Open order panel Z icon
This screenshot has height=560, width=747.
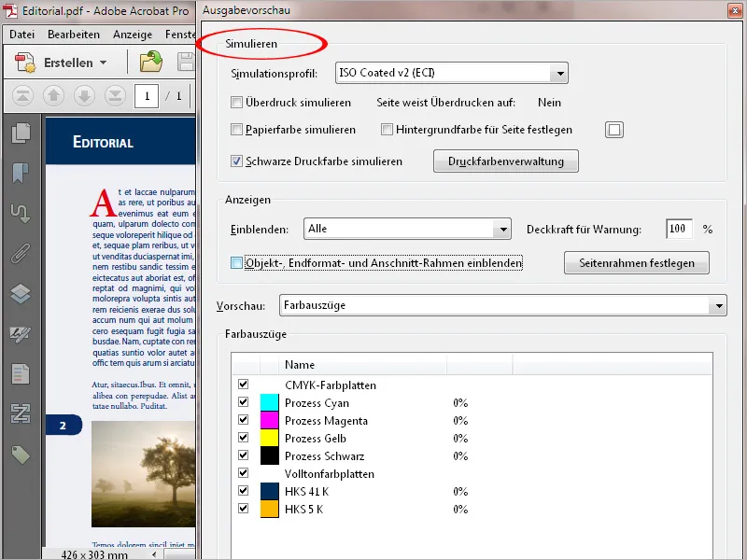point(21,413)
